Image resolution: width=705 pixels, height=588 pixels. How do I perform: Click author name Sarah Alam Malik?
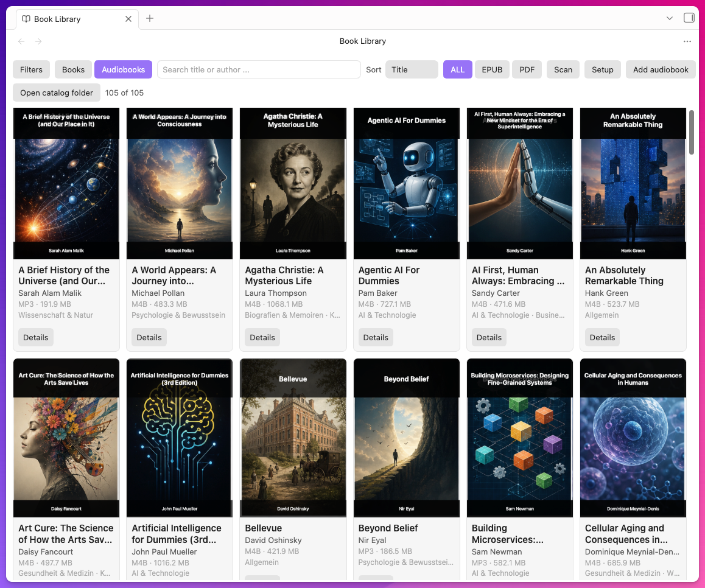[50, 293]
